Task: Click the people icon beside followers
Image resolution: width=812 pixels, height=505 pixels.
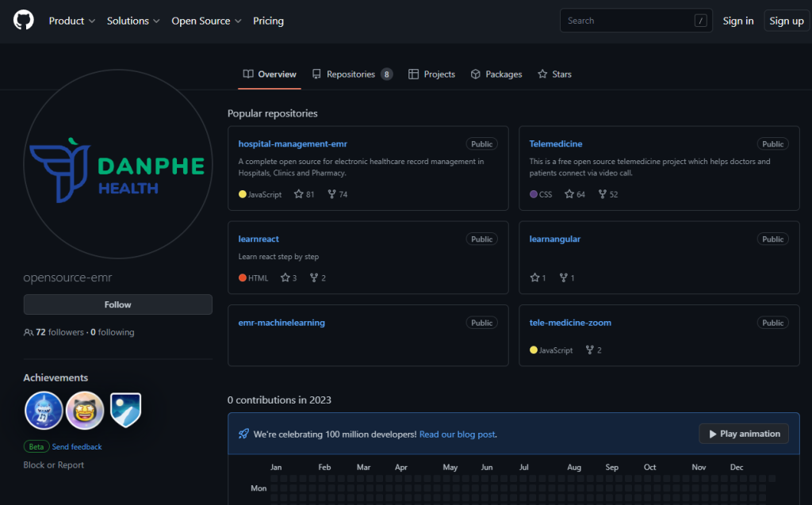Action: [x=29, y=332]
